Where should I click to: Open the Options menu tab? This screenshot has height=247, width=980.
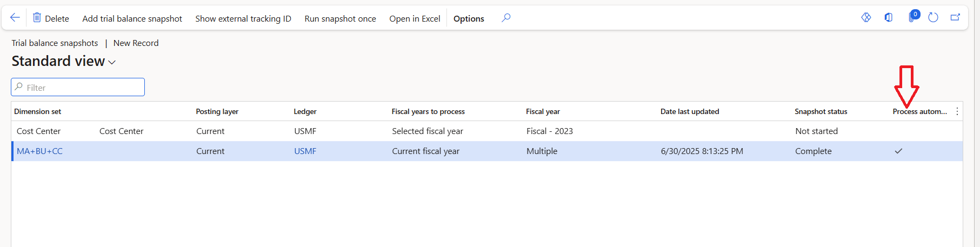pos(469,18)
